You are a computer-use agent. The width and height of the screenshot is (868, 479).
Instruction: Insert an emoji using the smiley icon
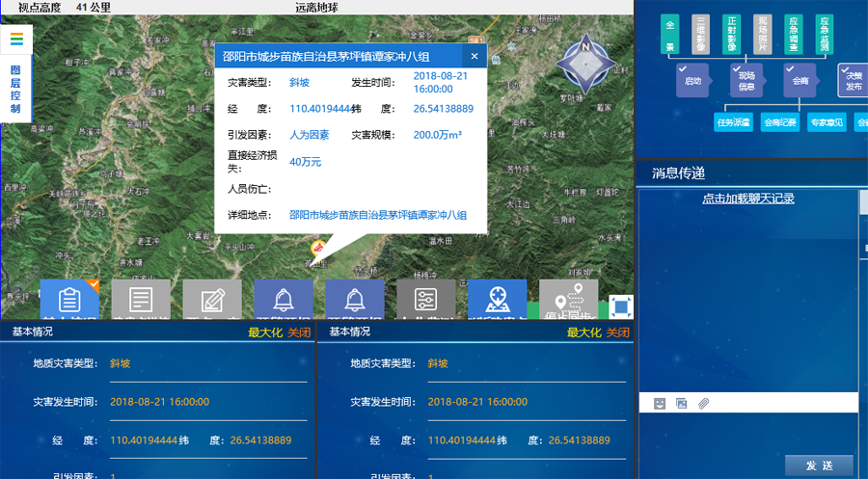[660, 403]
